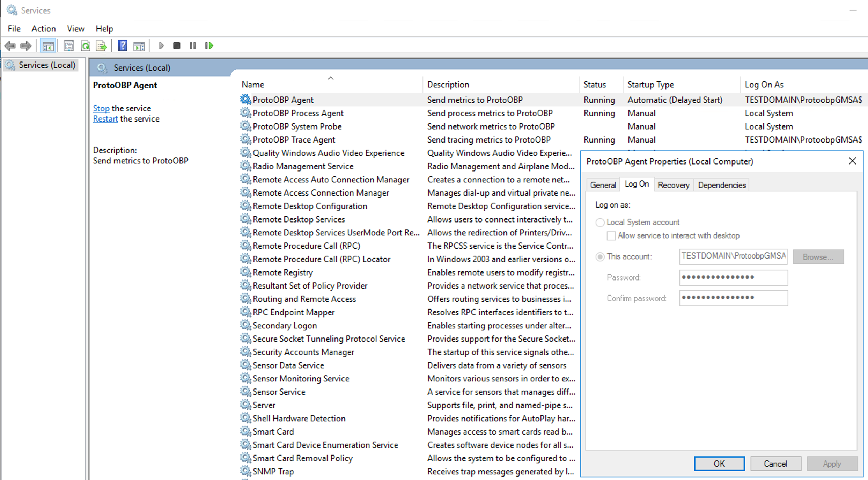This screenshot has width=868, height=480.
Task: Click Cancel in the properties dialog
Action: [x=775, y=464]
